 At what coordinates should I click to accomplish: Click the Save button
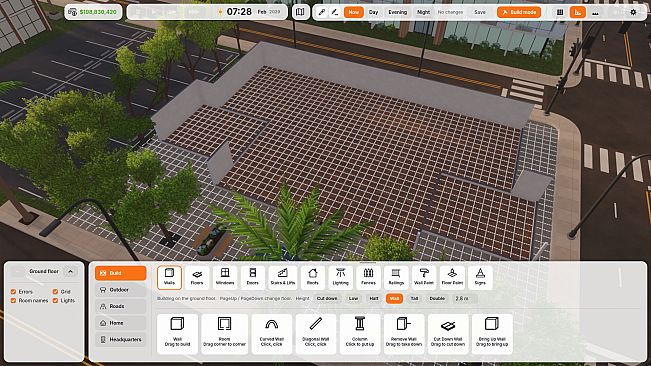point(480,12)
